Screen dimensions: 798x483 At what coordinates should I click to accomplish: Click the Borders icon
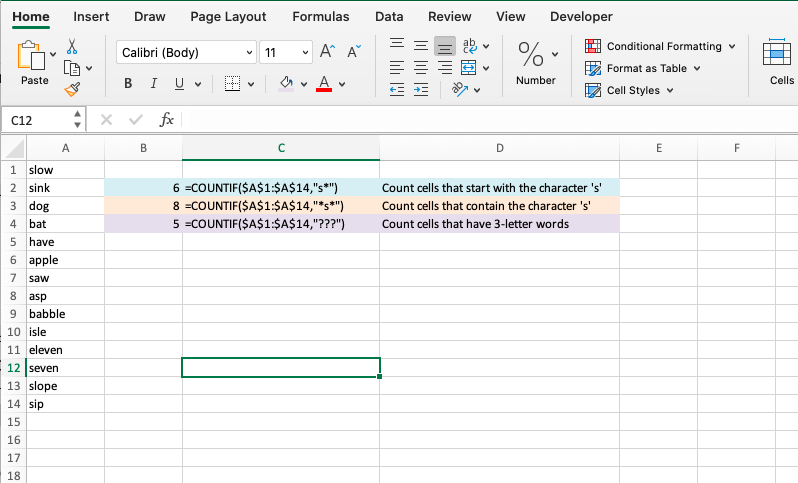[x=233, y=83]
